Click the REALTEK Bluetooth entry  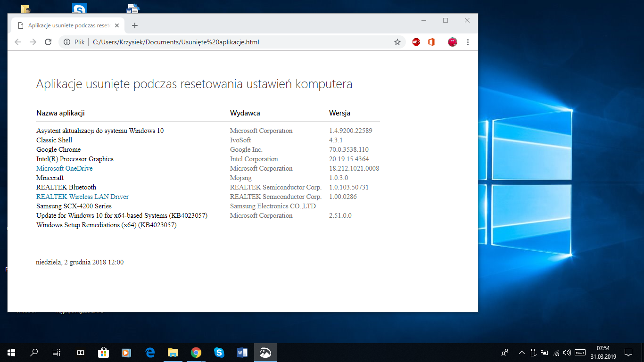[x=66, y=187]
